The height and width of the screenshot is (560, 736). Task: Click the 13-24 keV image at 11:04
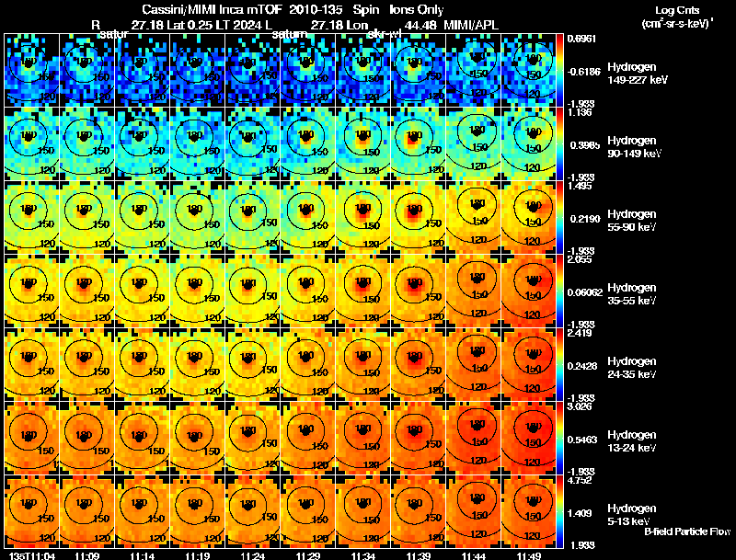coord(32,439)
